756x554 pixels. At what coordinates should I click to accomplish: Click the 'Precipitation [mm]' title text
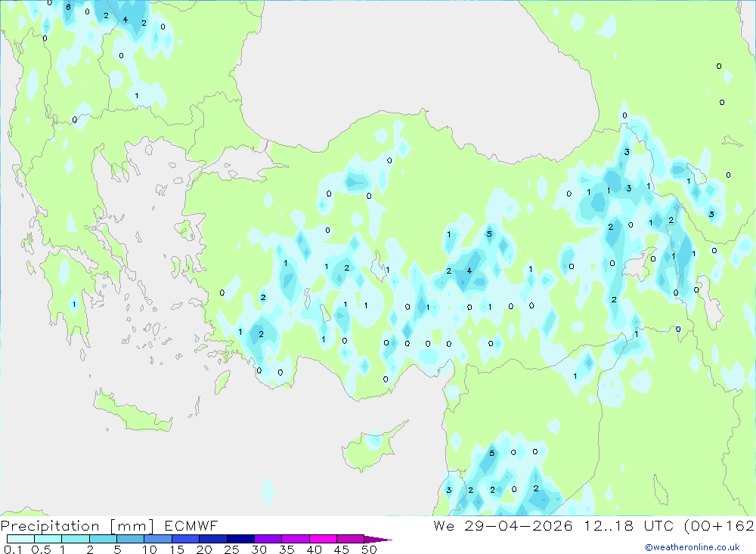77,526
